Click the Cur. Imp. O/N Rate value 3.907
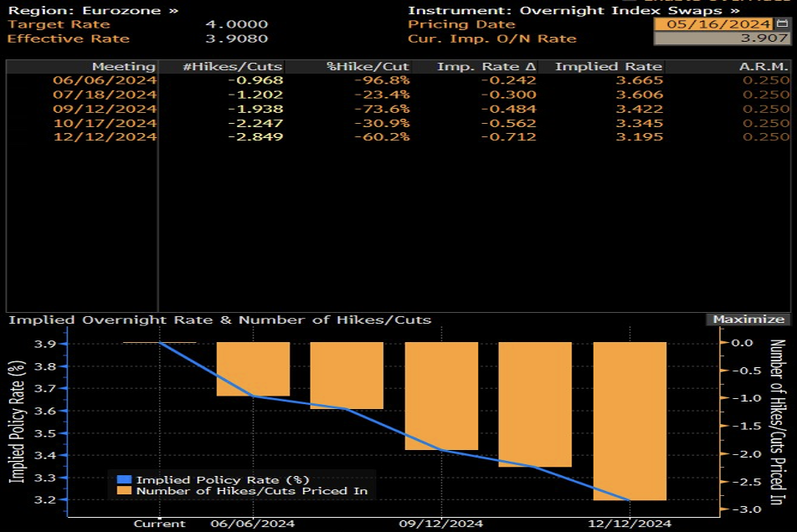The width and height of the screenshot is (797, 532). pos(722,38)
